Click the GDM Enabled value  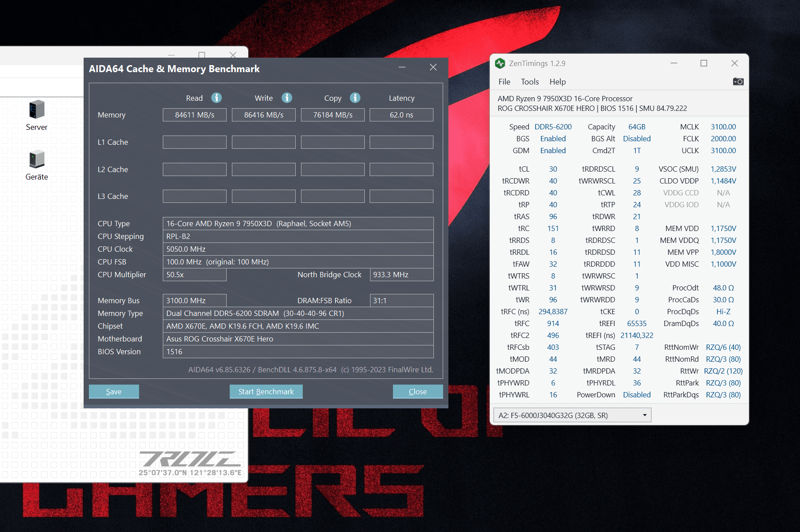click(x=553, y=150)
